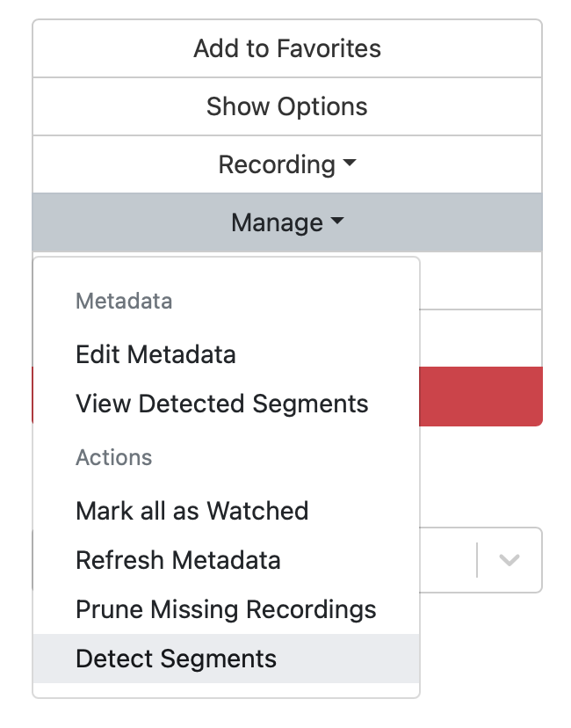Click the caret arrow beside Manage
The height and width of the screenshot is (728, 571).
click(x=337, y=223)
